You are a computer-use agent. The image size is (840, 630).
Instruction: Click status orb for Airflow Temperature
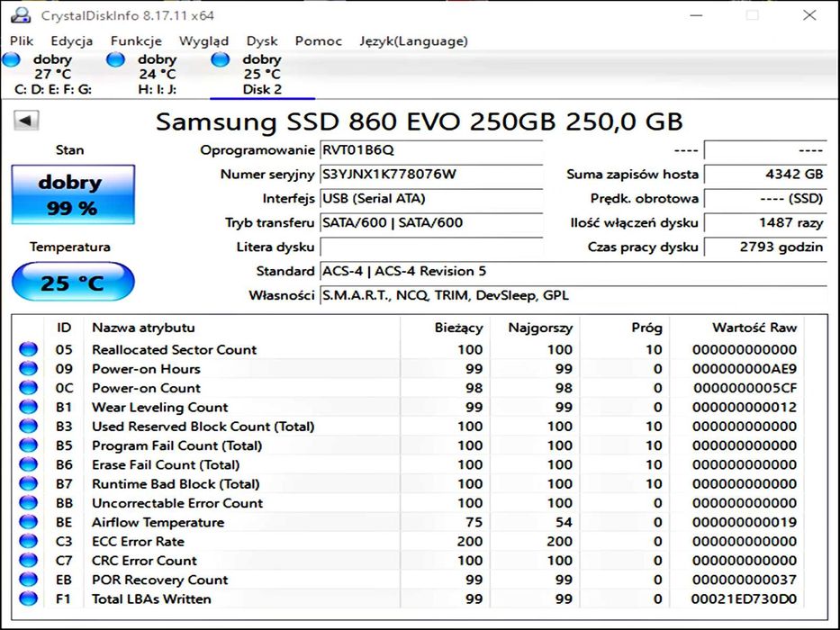[x=29, y=522]
